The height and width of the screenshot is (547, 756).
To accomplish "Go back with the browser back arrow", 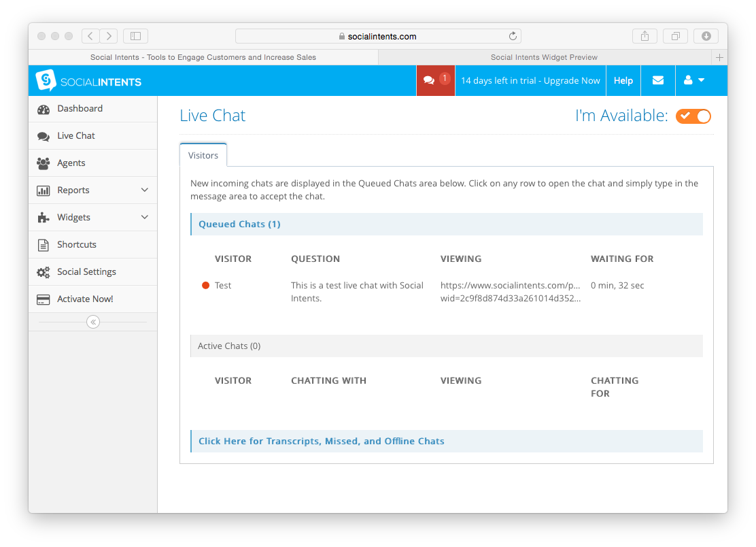I will 90,35.
